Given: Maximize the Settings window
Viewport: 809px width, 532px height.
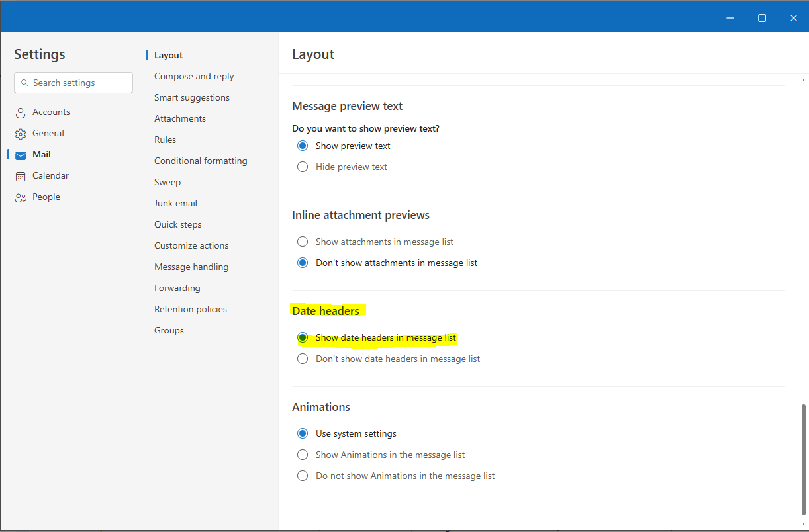Looking at the screenshot, I should click(762, 18).
